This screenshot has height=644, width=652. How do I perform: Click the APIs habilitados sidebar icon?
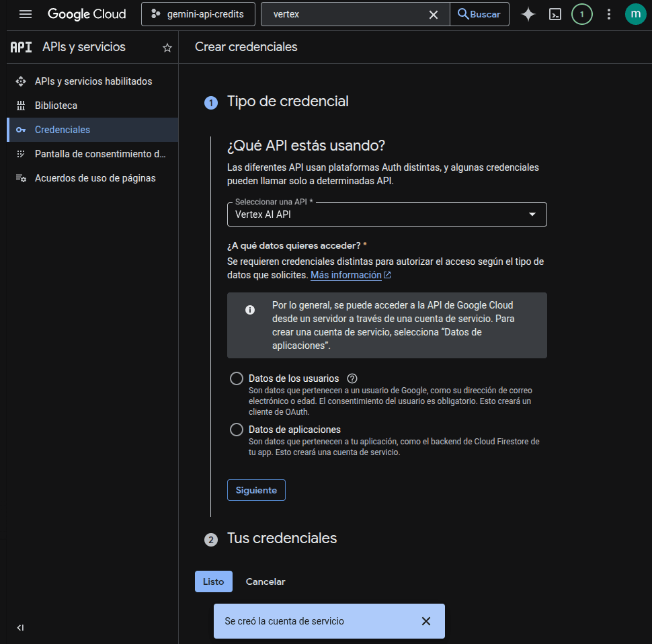[x=21, y=81]
